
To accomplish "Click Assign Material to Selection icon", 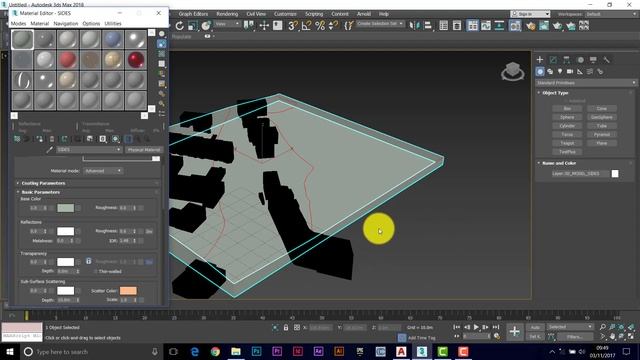I will pyautogui.click(x=39, y=139).
